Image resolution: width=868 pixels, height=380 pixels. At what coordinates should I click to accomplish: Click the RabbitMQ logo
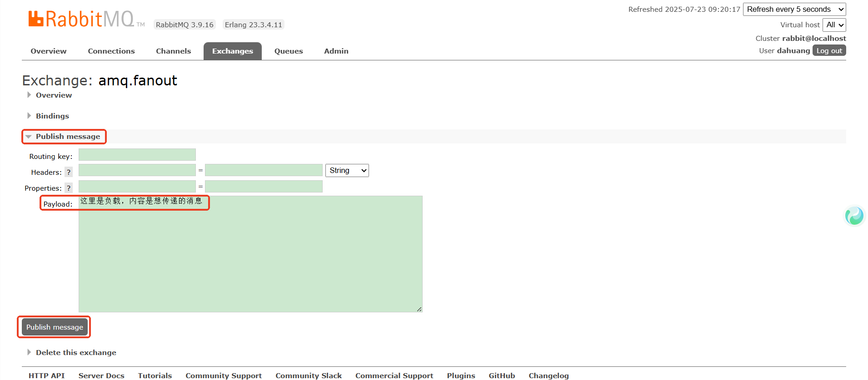tap(86, 19)
